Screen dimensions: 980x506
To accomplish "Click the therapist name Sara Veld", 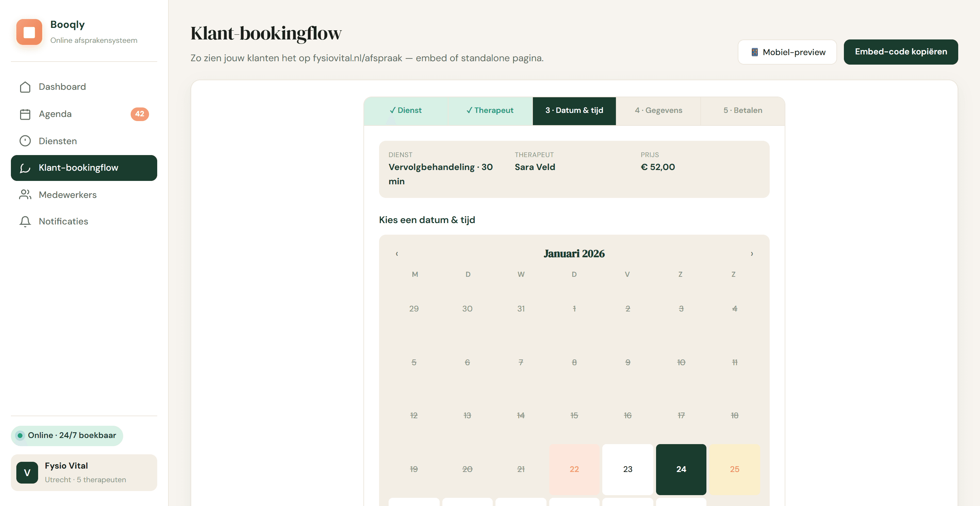I will [x=535, y=167].
